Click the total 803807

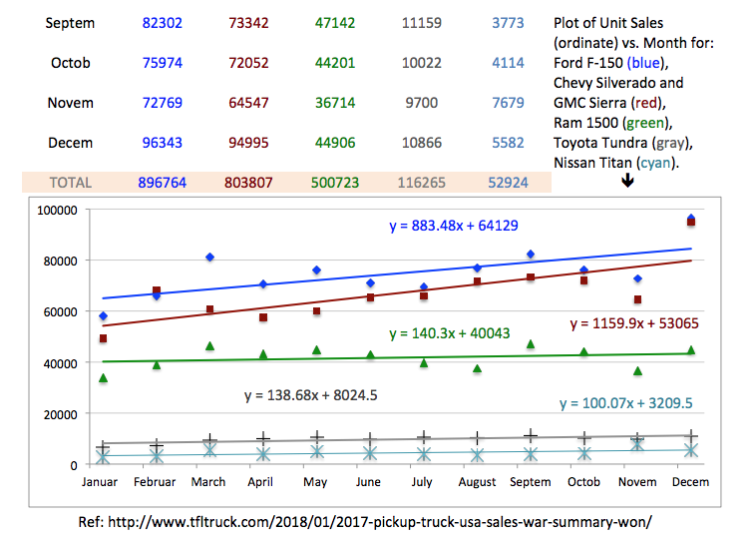click(248, 183)
